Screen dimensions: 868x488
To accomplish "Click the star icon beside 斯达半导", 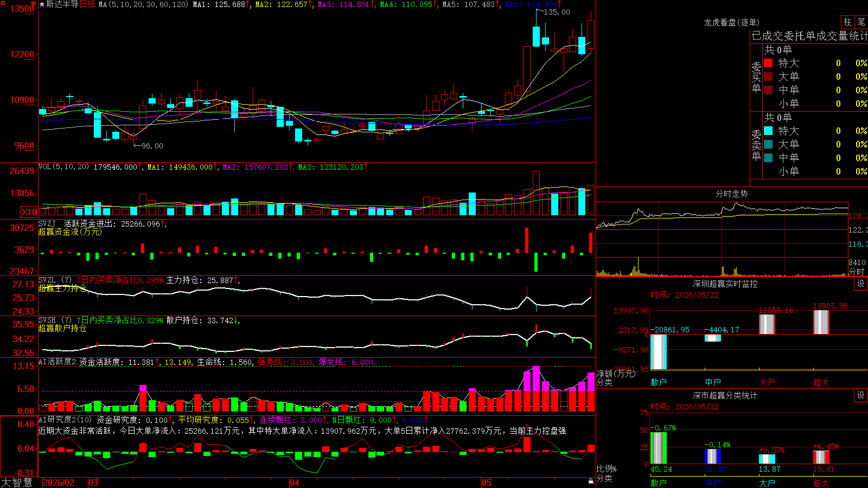I will [42, 4].
